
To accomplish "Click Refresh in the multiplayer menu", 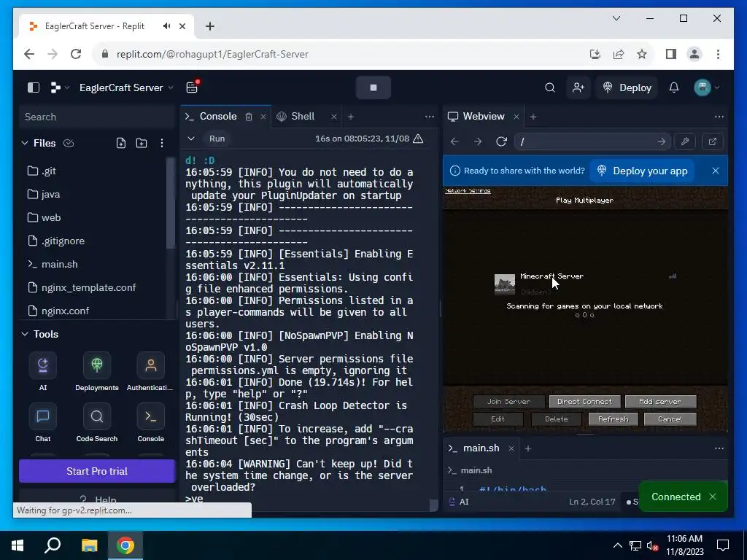I will click(613, 419).
